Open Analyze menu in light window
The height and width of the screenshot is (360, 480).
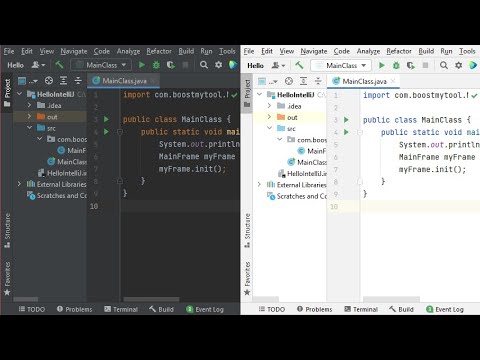point(368,51)
